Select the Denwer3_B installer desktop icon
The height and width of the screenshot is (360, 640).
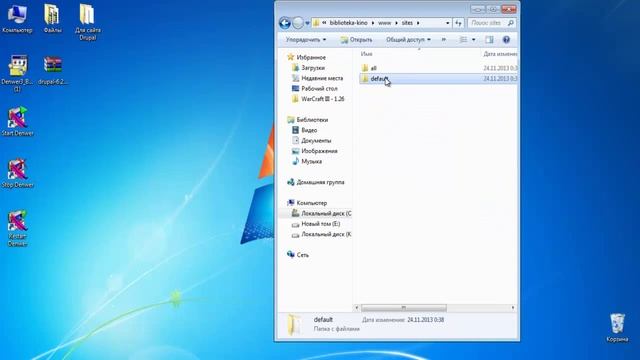[17, 73]
